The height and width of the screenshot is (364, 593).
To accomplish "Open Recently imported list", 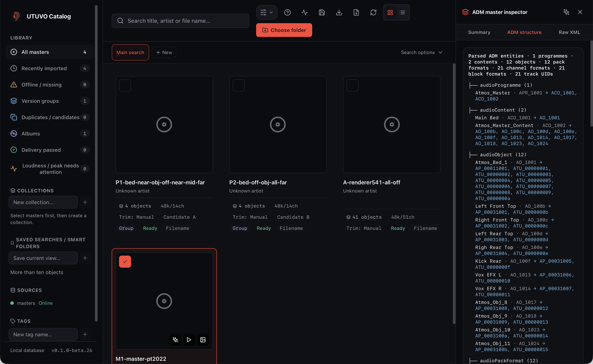I will click(x=50, y=68).
